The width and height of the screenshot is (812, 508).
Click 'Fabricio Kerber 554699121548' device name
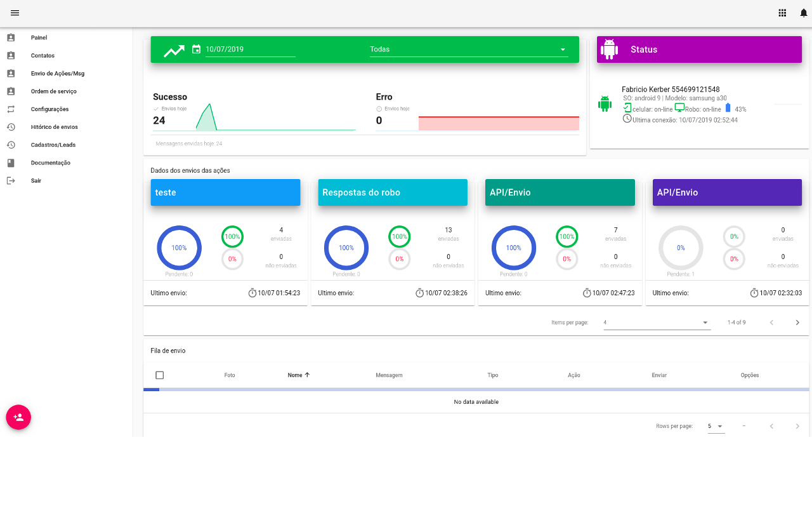[x=671, y=90]
